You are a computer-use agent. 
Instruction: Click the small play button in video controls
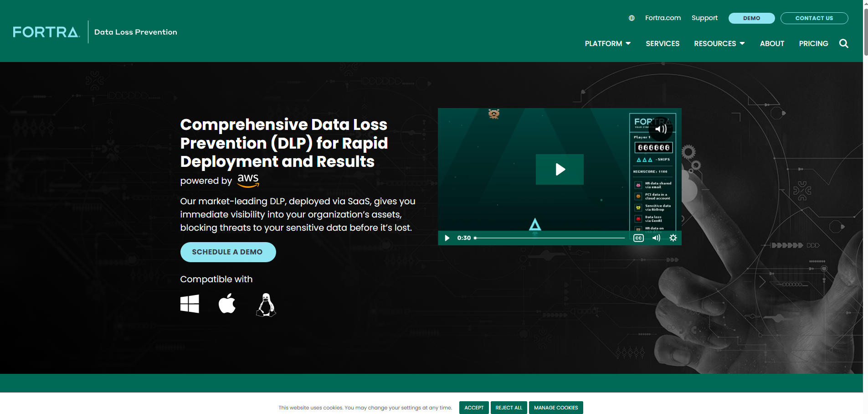[447, 238]
